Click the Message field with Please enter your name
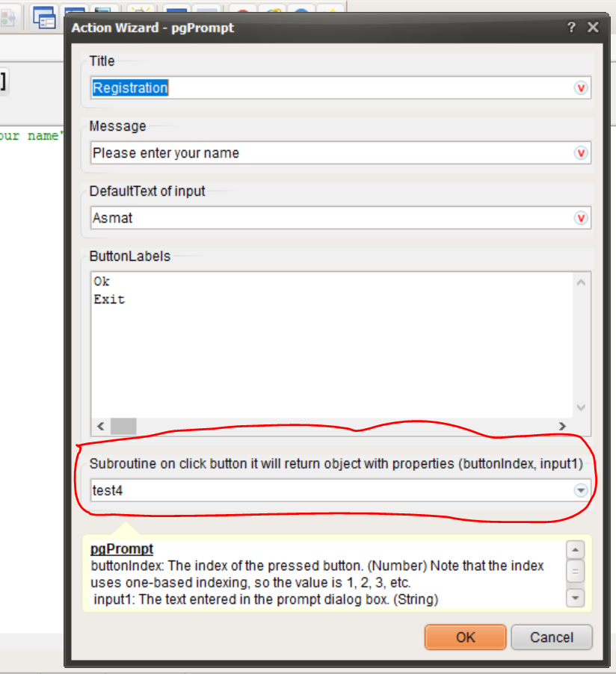Viewport: 616px width, 674px height. point(332,153)
